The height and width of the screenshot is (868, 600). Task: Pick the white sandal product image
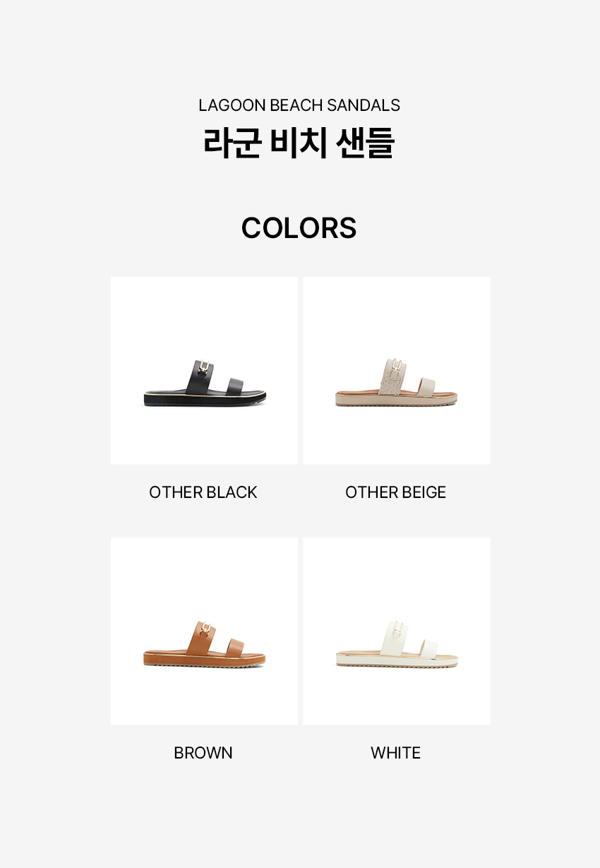(397, 631)
